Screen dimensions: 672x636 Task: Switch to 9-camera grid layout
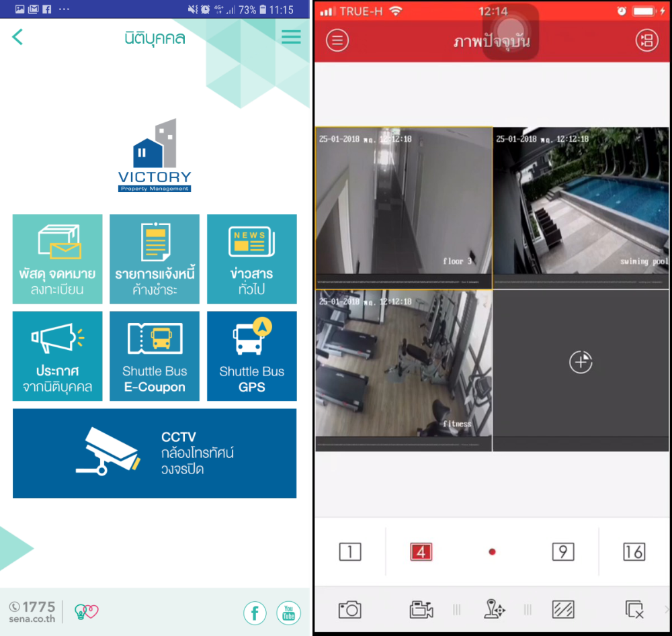562,552
